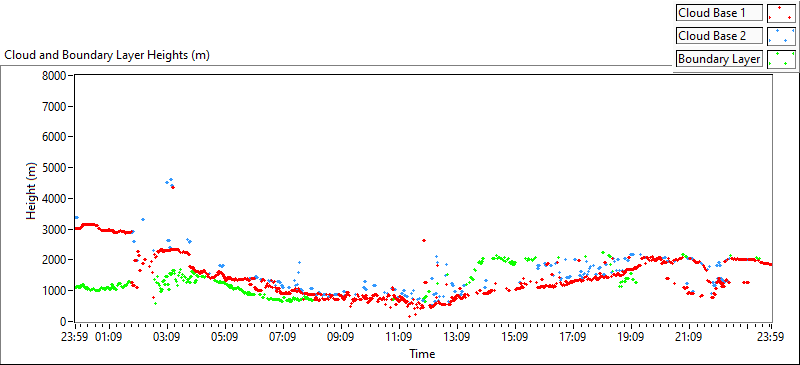This screenshot has height=365, width=800.
Task: Open the blue Cloud Base 2 plot style swatch
Action: coord(781,36)
